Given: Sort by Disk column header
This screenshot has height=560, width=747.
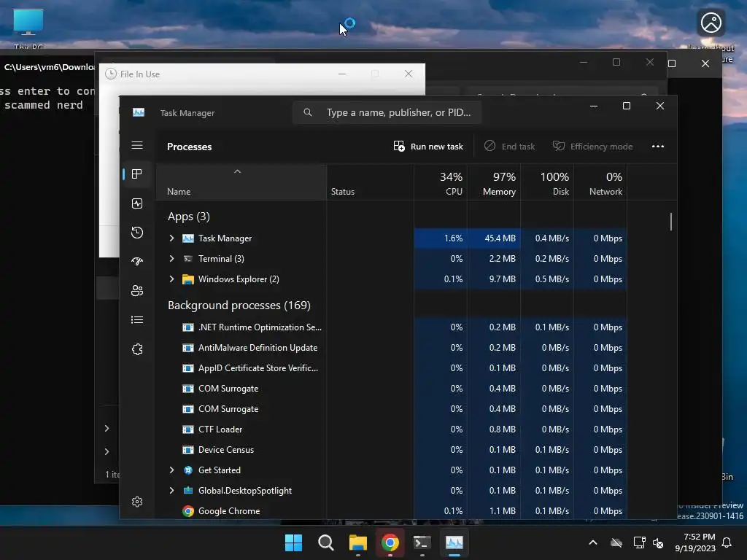Looking at the screenshot, I should pyautogui.click(x=547, y=183).
